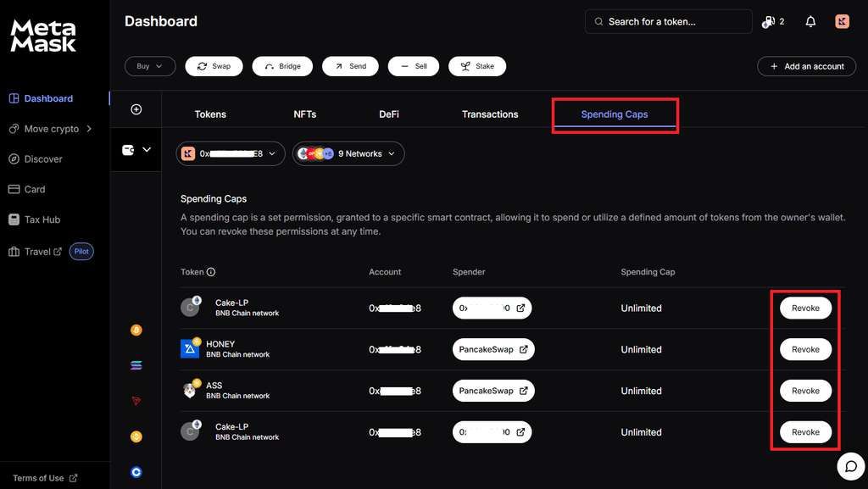The image size is (868, 489).
Task: Open the account address dropdown
Action: click(231, 153)
